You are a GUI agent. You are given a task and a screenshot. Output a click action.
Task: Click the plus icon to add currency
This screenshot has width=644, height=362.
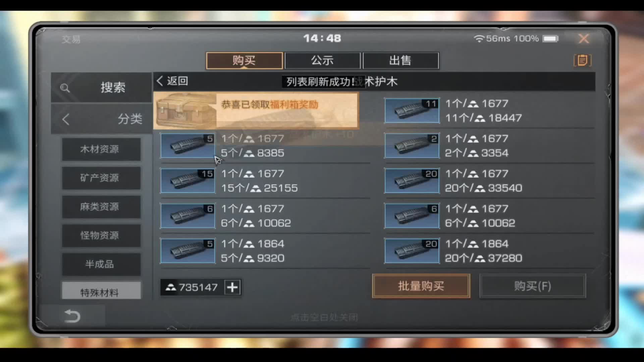coord(232,287)
